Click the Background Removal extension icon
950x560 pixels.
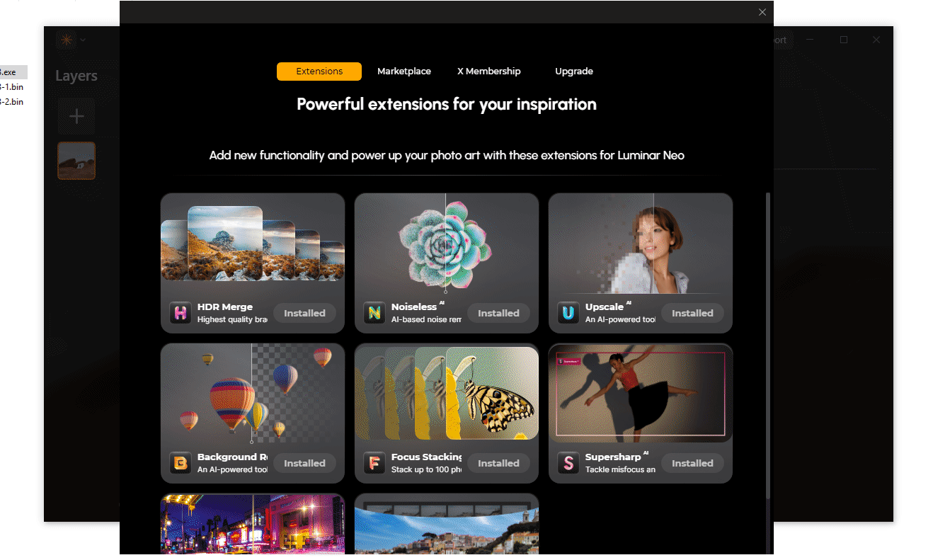pos(181,463)
